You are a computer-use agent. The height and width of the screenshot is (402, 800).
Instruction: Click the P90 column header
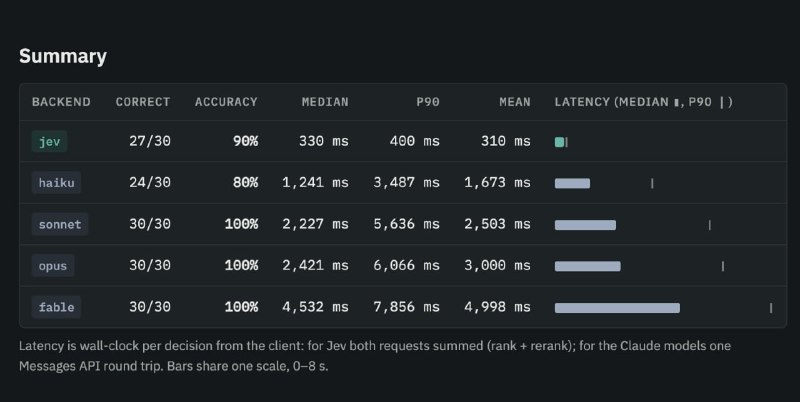[x=428, y=102]
